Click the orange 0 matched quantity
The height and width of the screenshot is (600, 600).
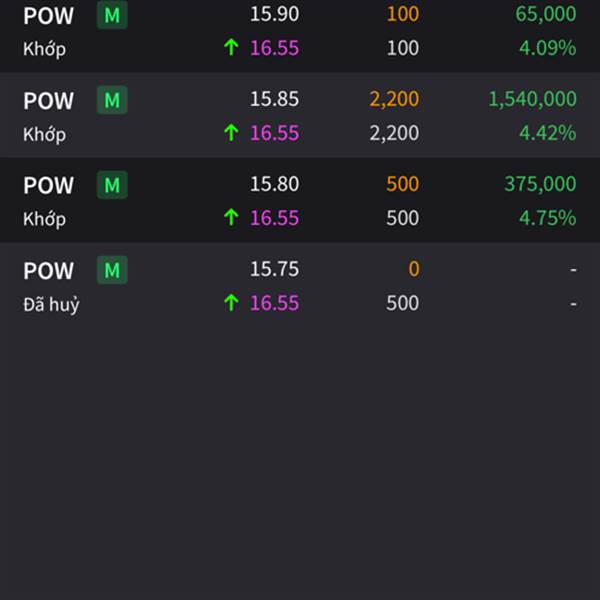[414, 269]
